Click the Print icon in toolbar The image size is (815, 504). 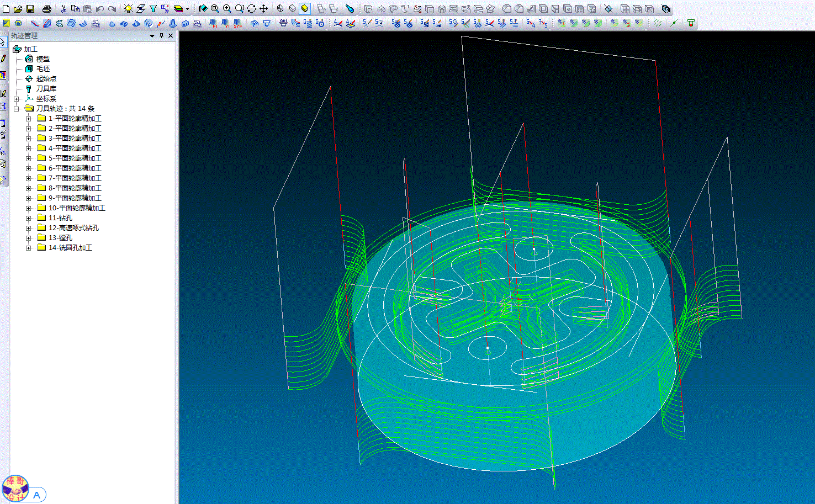(47, 9)
